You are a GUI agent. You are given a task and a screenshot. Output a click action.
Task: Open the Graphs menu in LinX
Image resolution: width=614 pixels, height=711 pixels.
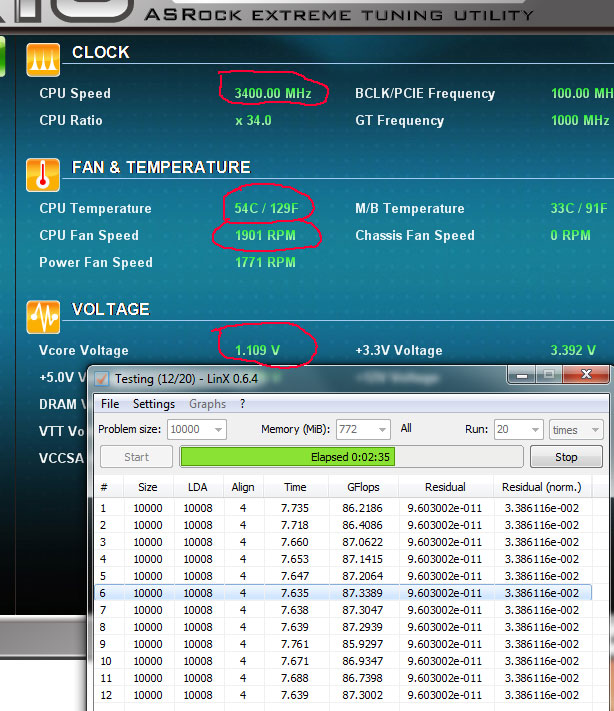pos(207,404)
